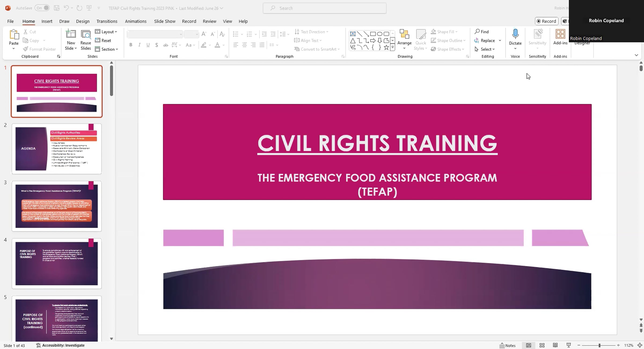Screen dimensions: 644x349
Task: Click the Increase Font Size icon
Action: pos(204,34)
